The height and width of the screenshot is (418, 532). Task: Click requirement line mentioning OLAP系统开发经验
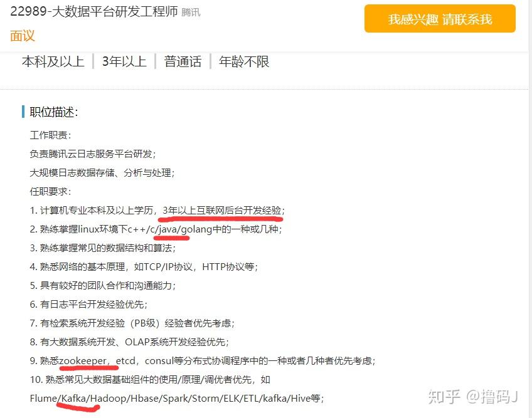tap(129, 342)
